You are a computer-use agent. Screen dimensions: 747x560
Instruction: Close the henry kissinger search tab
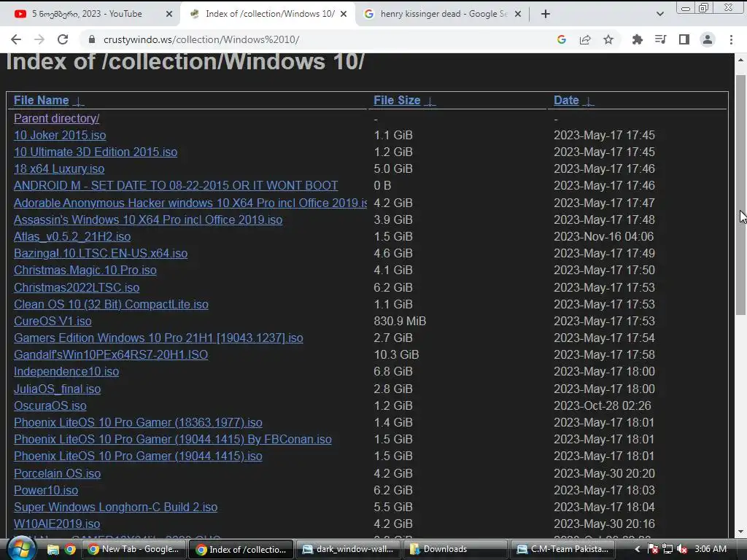click(518, 14)
